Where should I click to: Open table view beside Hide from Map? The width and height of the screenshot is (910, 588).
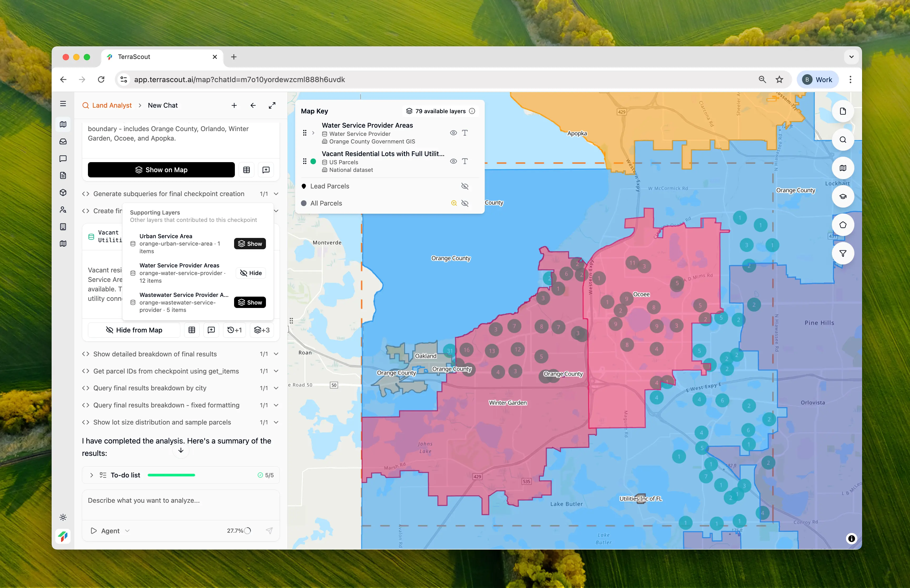point(192,330)
